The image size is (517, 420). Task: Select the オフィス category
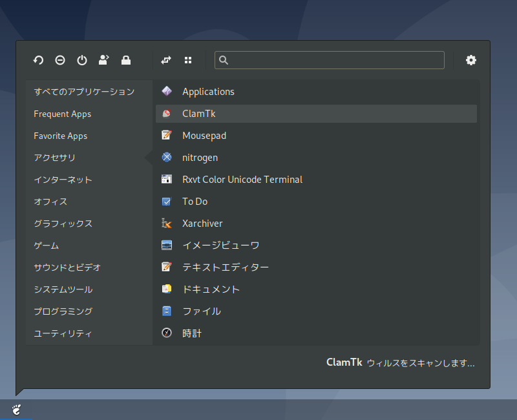[x=89, y=202]
